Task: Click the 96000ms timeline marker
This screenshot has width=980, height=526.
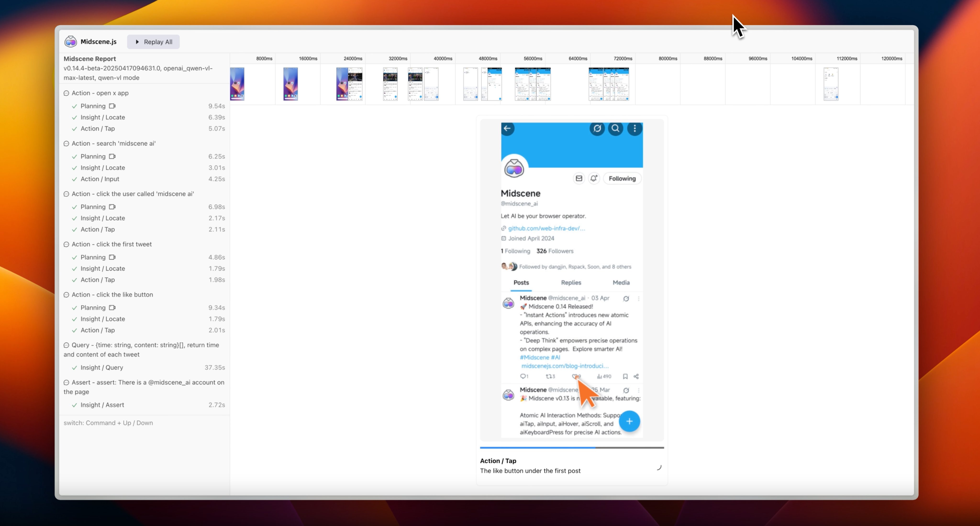Action: pyautogui.click(x=758, y=59)
